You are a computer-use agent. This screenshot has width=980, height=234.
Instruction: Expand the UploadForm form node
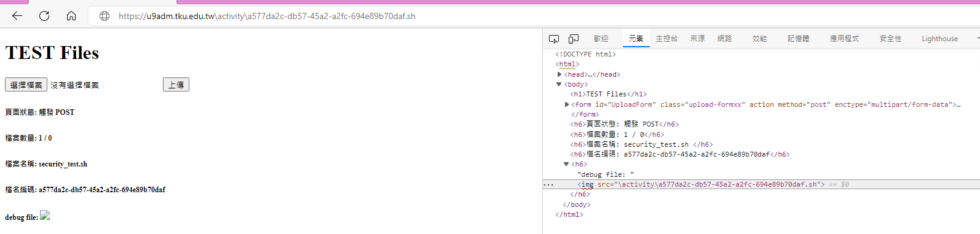click(x=567, y=104)
